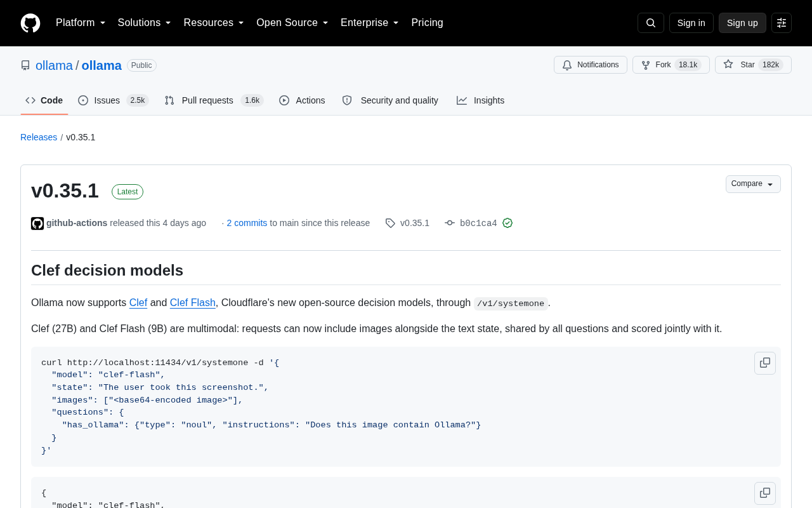812x508 pixels.
Task: Open the ollama owner link
Action: pos(55,65)
